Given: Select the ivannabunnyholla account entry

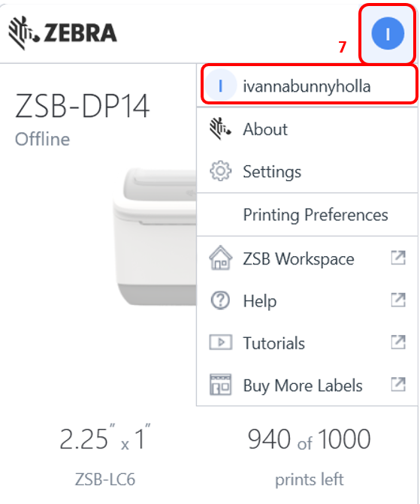Looking at the screenshot, I should coord(309,85).
